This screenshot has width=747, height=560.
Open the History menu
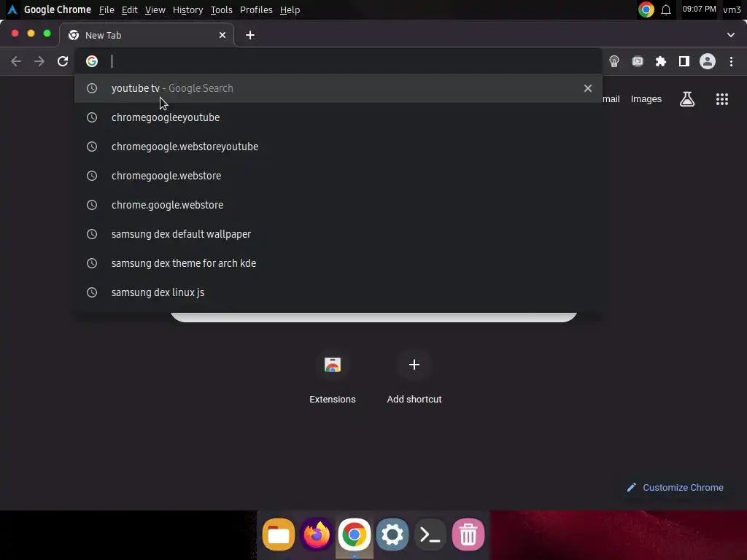tap(187, 10)
